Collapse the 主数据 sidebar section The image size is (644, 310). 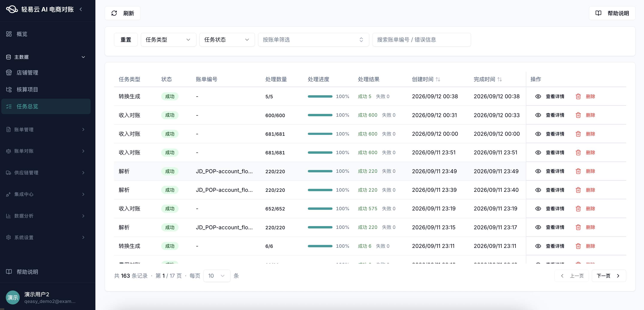(46, 57)
